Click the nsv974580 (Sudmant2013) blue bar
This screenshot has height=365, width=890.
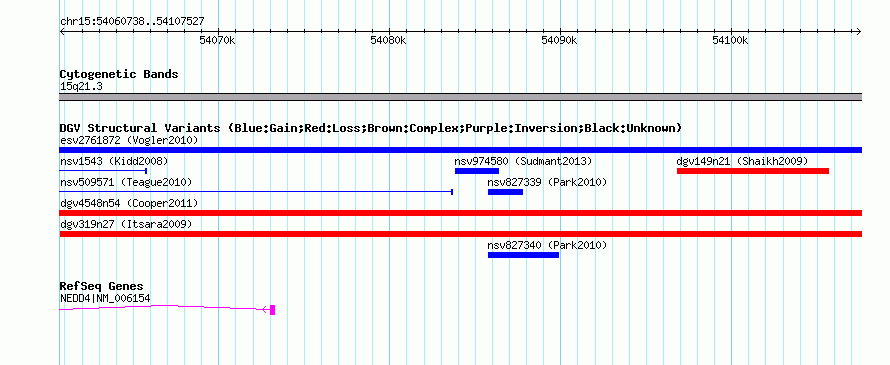pos(477,171)
